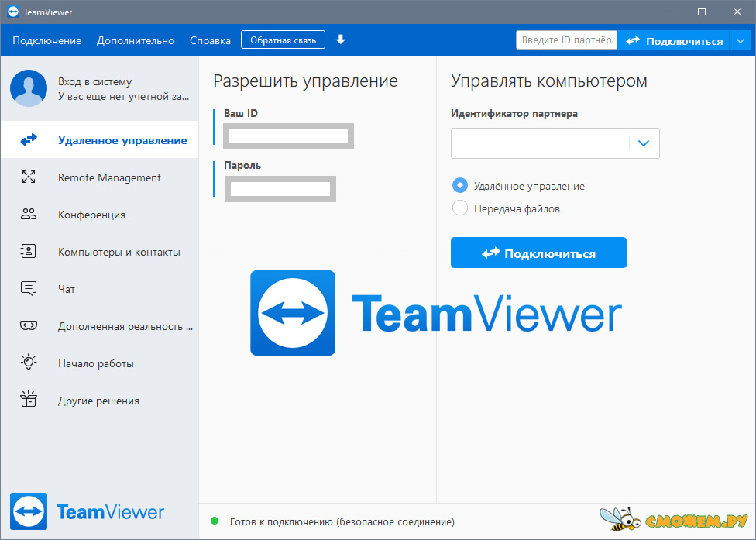Image resolution: width=756 pixels, height=540 pixels.
Task: Minimize the TeamViewer window
Action: (667, 12)
